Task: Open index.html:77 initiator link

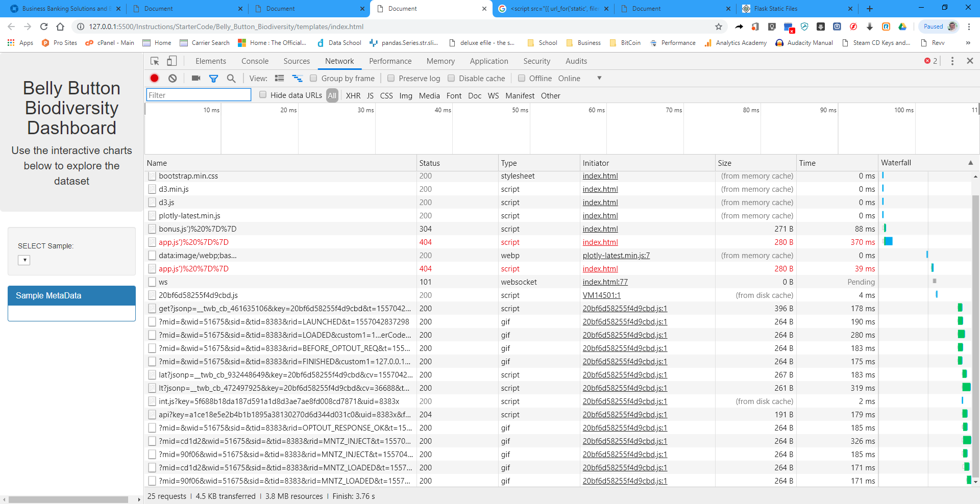Action: (x=605, y=282)
